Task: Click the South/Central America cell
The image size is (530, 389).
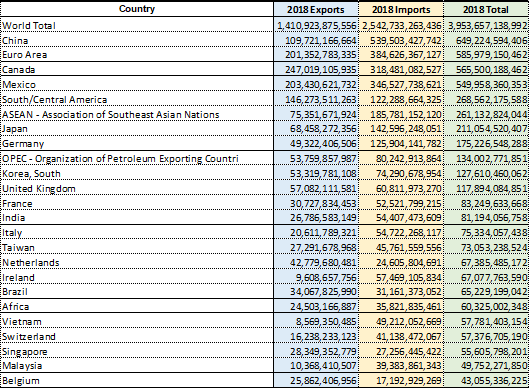Action: [x=137, y=99]
